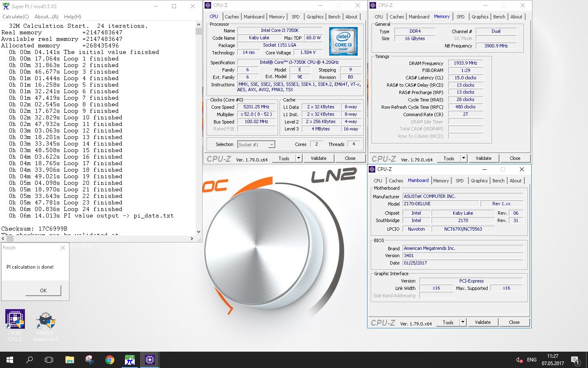Click the Checksum: 17C6999B line
The width and height of the screenshot is (588, 368).
(x=34, y=229)
